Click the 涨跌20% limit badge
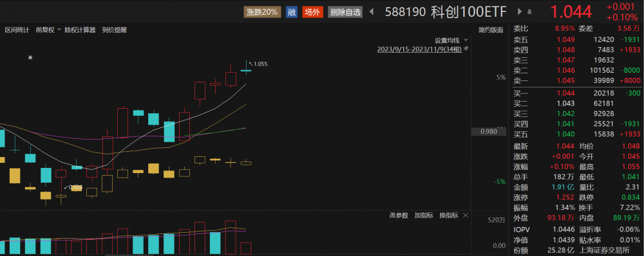This screenshot has width=644, height=256. (262, 12)
